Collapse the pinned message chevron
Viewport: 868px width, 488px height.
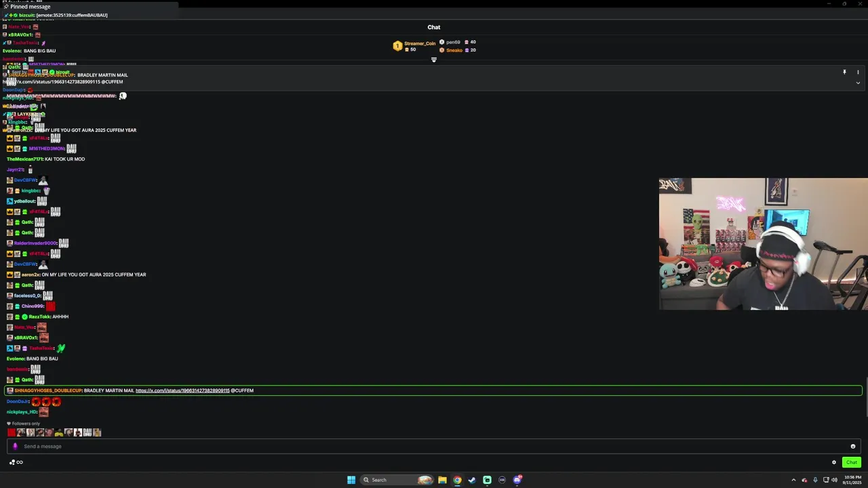pyautogui.click(x=858, y=83)
